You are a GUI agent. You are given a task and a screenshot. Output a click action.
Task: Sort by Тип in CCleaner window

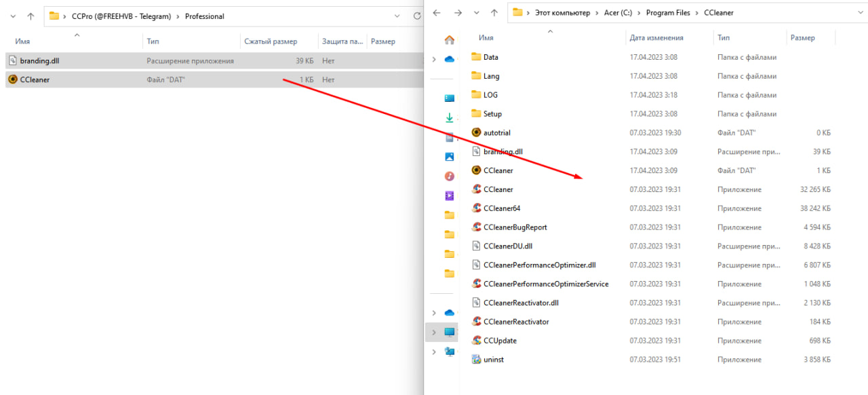click(x=724, y=38)
